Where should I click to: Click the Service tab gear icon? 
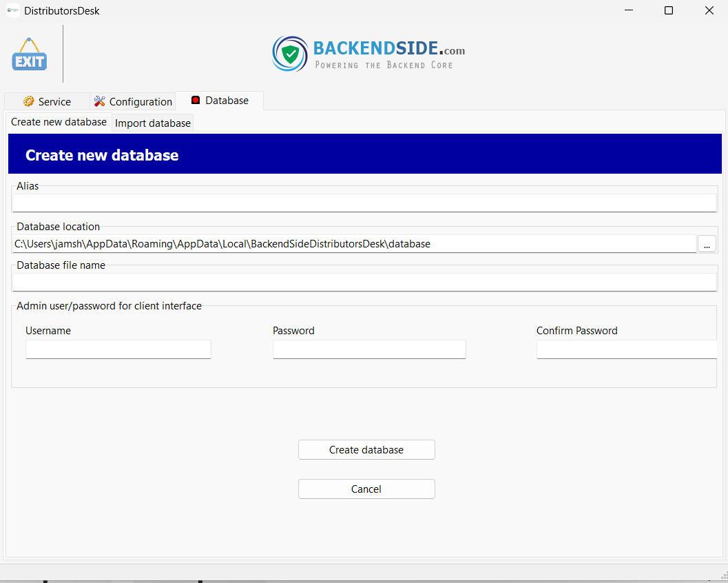coord(28,101)
